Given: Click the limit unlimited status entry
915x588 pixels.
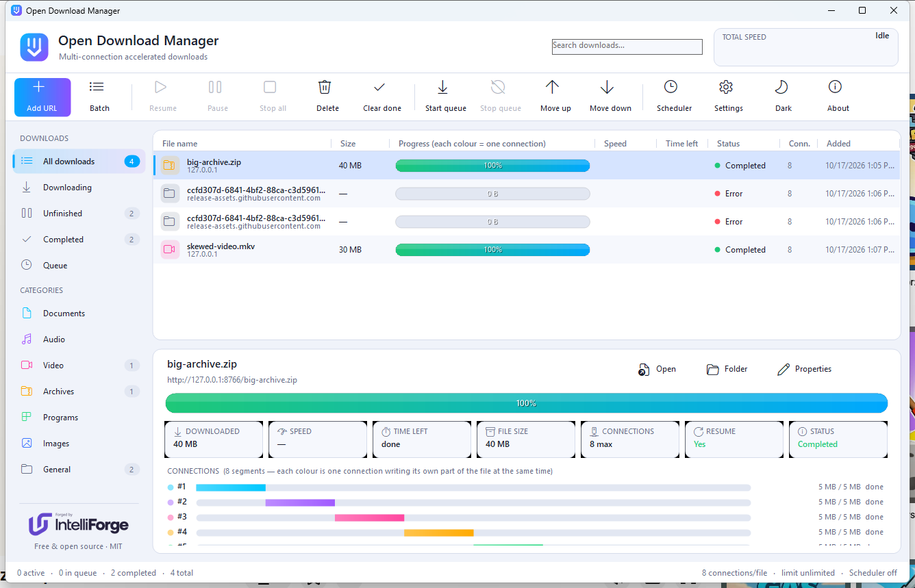Looking at the screenshot, I should pyautogui.click(x=808, y=573).
